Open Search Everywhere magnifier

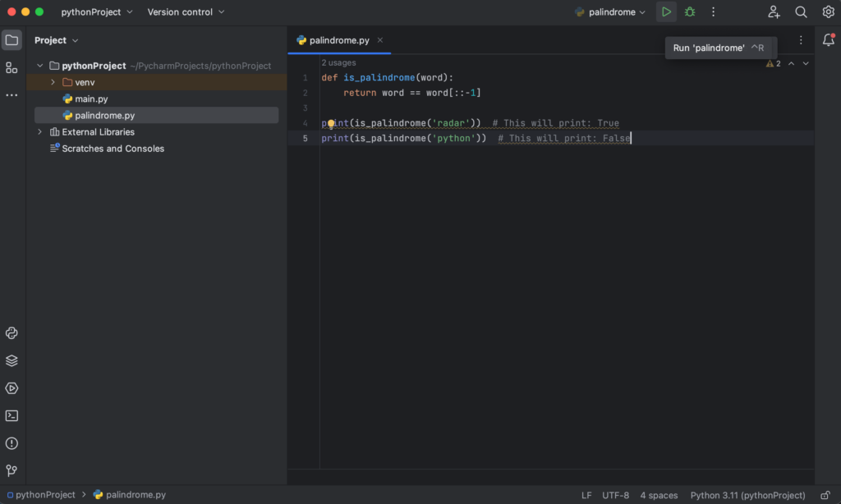[x=801, y=12]
